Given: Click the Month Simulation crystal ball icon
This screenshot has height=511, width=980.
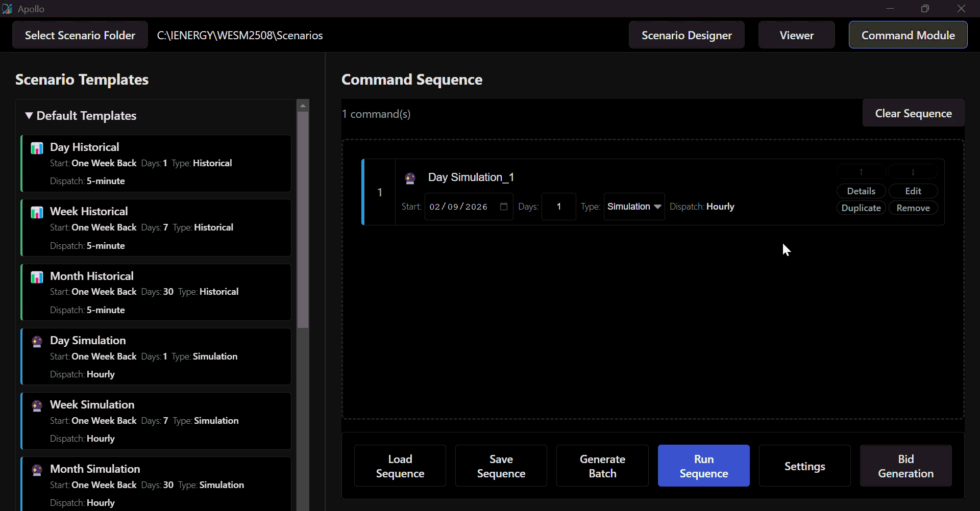Looking at the screenshot, I should click(37, 470).
